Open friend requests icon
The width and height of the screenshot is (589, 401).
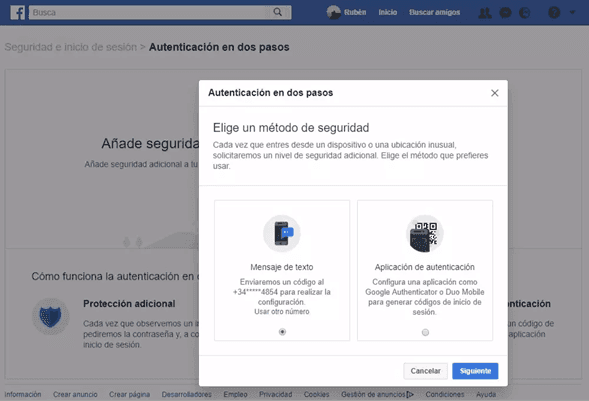point(485,13)
